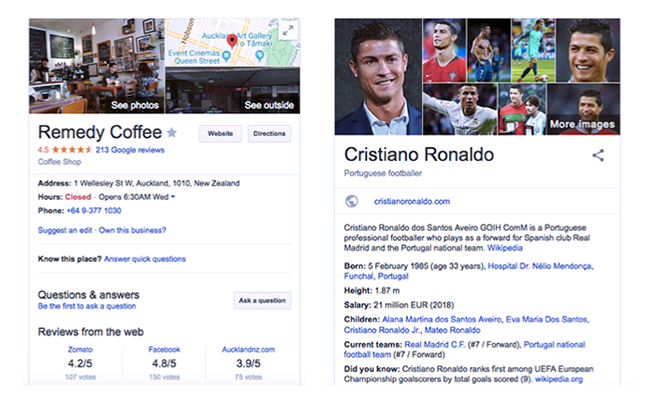This screenshot has width=650, height=407.
Task: Click the Coffee Shop category label
Action: [x=59, y=162]
